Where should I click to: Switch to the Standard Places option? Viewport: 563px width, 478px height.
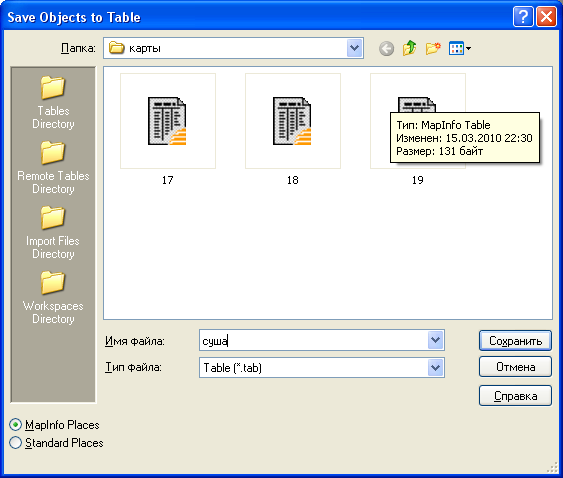(x=15, y=443)
